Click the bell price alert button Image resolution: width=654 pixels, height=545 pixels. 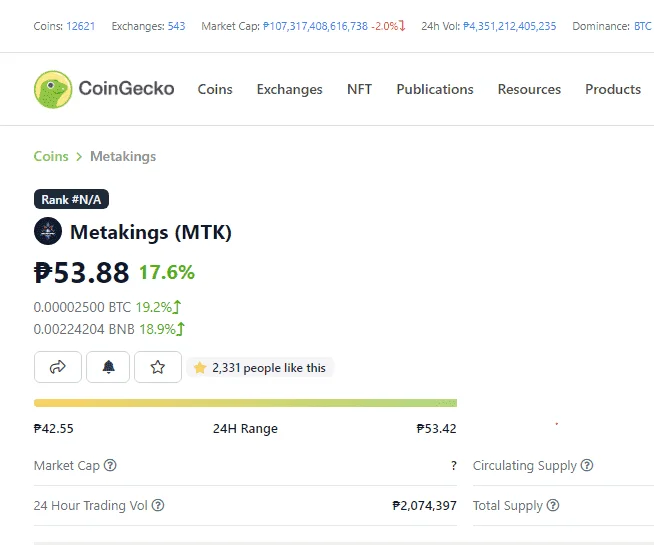click(x=108, y=367)
